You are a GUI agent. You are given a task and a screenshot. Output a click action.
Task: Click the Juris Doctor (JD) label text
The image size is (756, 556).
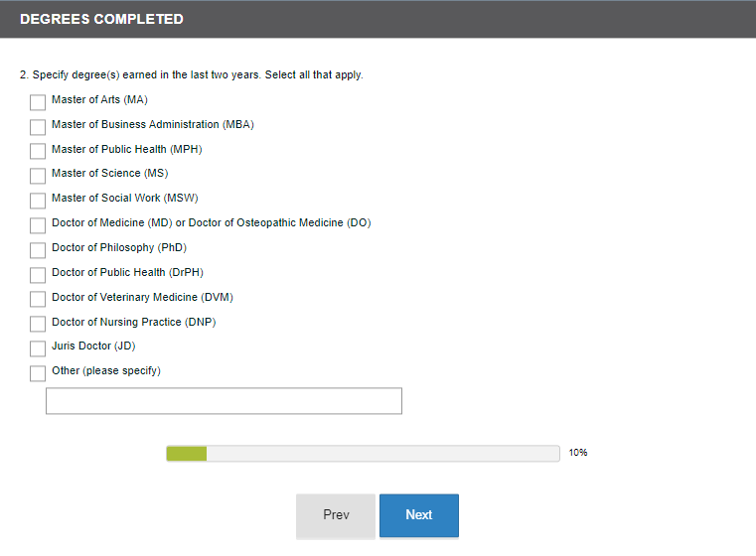click(x=93, y=347)
